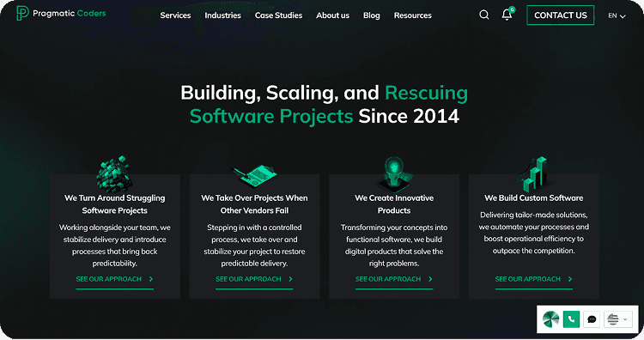The image size is (644, 340).
Task: Click heading 'We Build Custom Software'
Action: (533, 198)
